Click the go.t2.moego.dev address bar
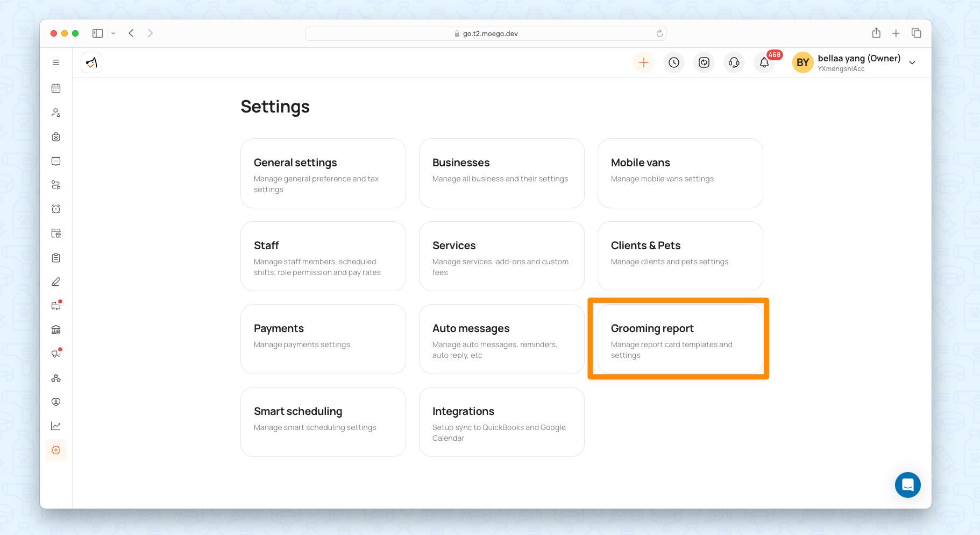 [x=485, y=33]
